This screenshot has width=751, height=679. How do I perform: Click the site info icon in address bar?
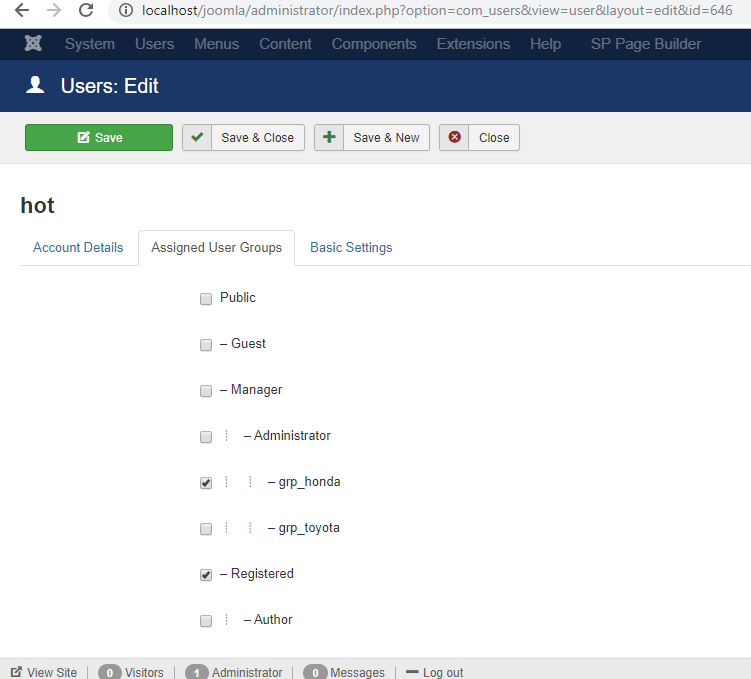click(126, 11)
